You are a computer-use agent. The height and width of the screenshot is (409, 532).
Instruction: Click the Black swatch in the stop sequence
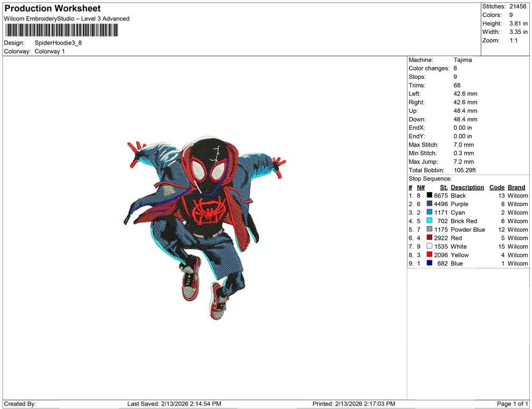coord(428,195)
